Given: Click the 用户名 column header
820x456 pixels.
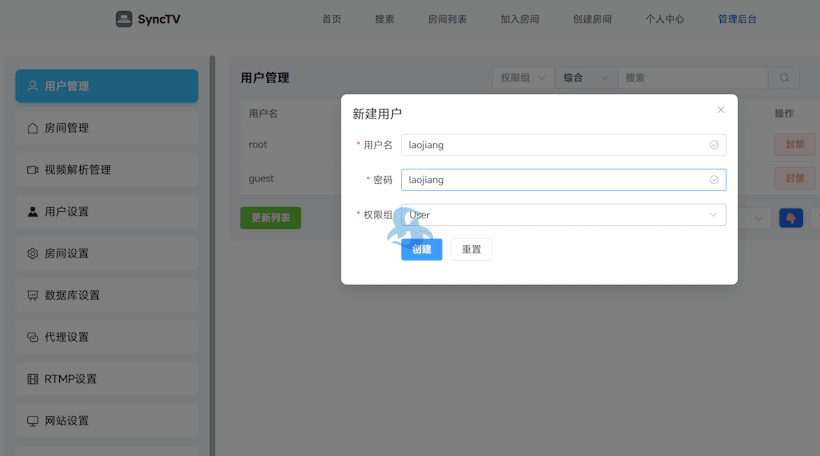Looking at the screenshot, I should coord(263,113).
